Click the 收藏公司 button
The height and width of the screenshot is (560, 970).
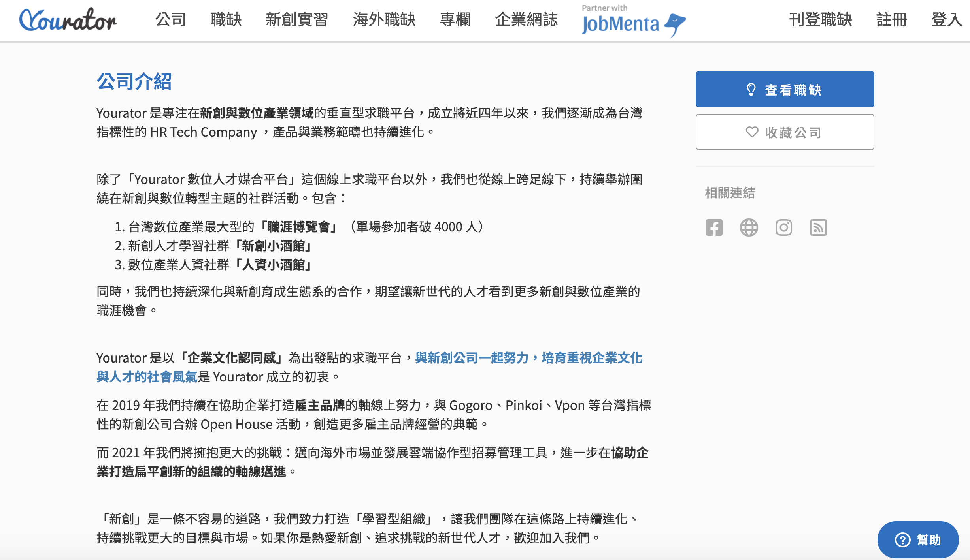click(x=785, y=132)
